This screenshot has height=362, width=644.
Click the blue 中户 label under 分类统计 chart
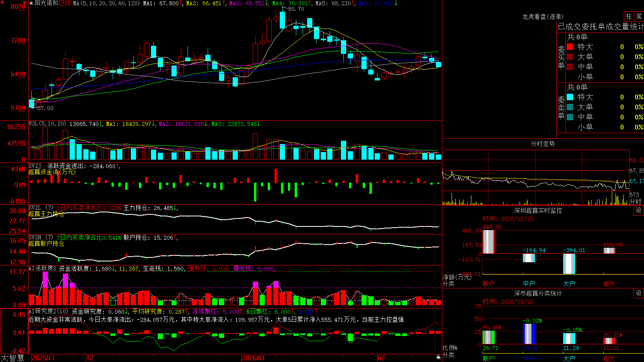click(x=528, y=358)
